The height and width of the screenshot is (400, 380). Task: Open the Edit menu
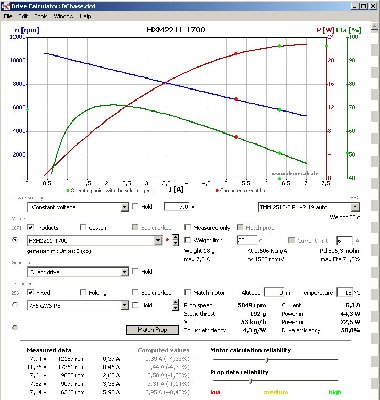pyautogui.click(x=23, y=16)
